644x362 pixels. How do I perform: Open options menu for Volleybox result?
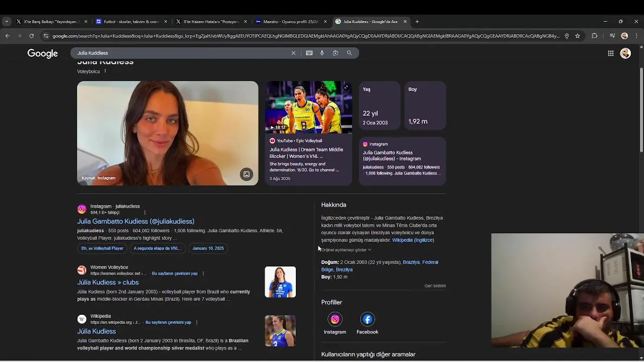pos(203,274)
